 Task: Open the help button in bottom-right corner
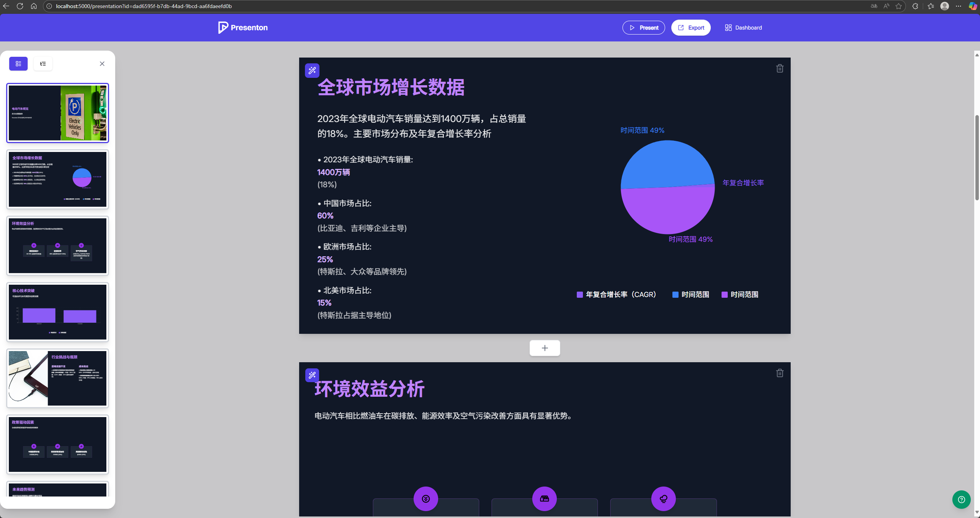click(961, 499)
